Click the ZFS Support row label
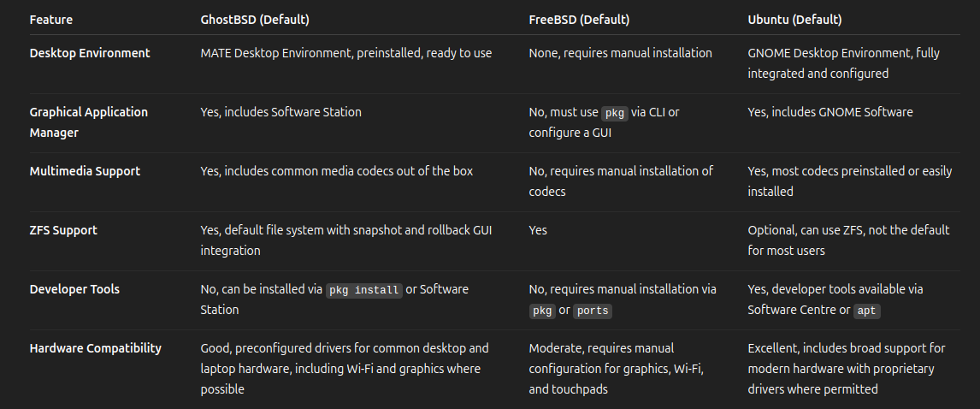The height and width of the screenshot is (409, 980). 64,230
